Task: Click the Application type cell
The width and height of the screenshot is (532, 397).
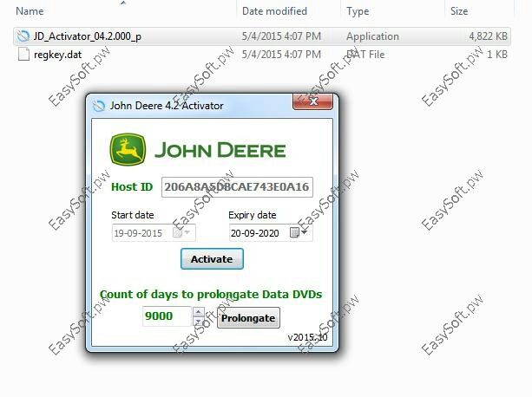Action: [x=372, y=36]
